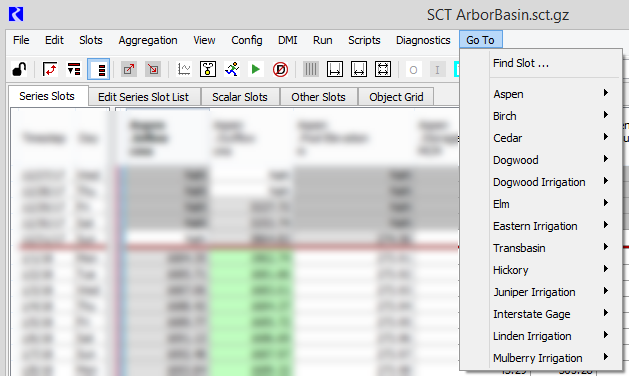This screenshot has width=629, height=376.
Task: Open the Diagnostics menu
Action: tap(423, 40)
